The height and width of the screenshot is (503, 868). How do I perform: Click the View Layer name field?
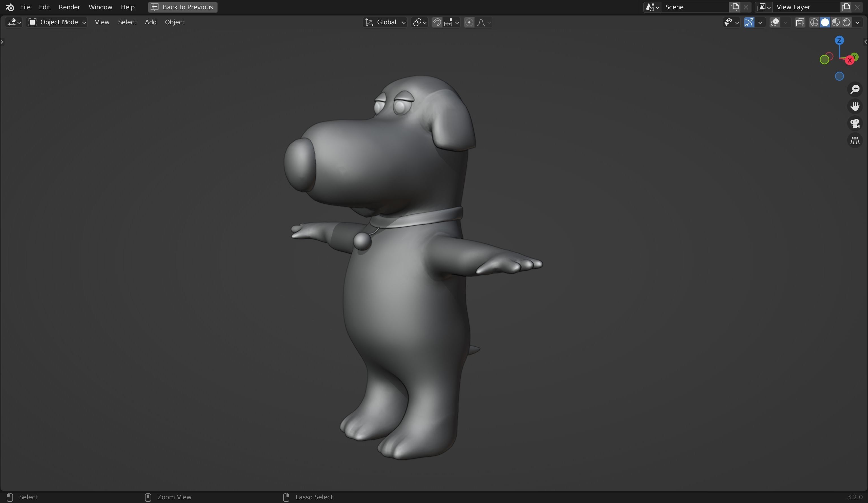point(806,7)
